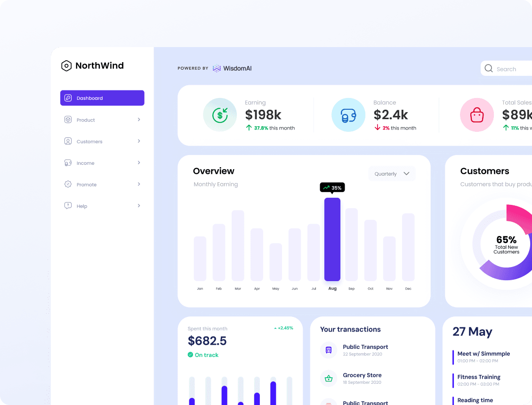532x405 pixels.
Task: Click the Dashboard sidebar icon
Action: 68,98
